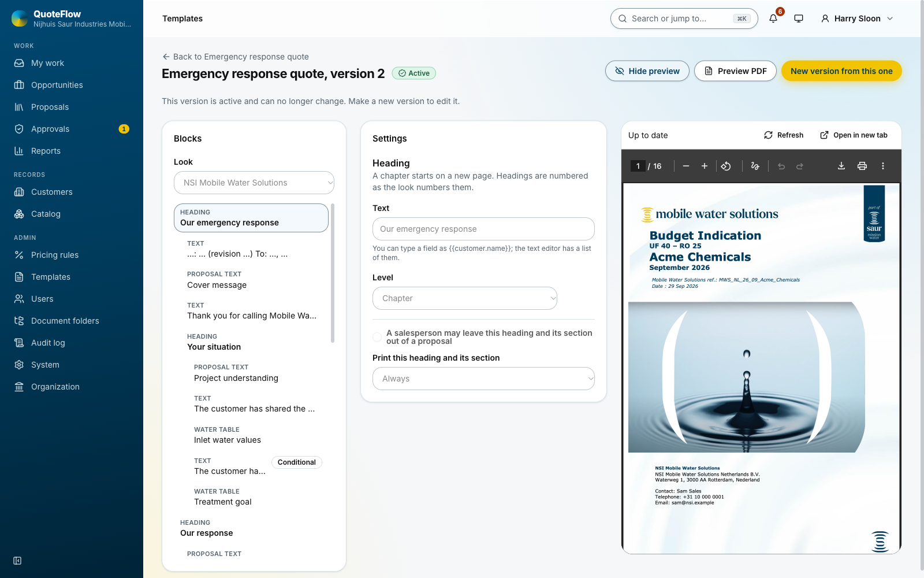Screen dimensions: 924x578
Task: Open the Look dropdown
Action: [254, 183]
